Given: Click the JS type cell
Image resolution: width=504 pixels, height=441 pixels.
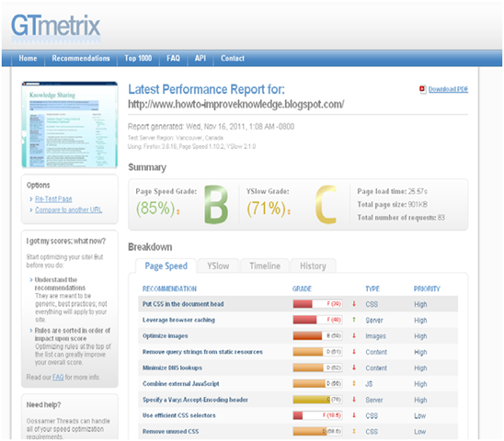Looking at the screenshot, I should click(x=369, y=384).
